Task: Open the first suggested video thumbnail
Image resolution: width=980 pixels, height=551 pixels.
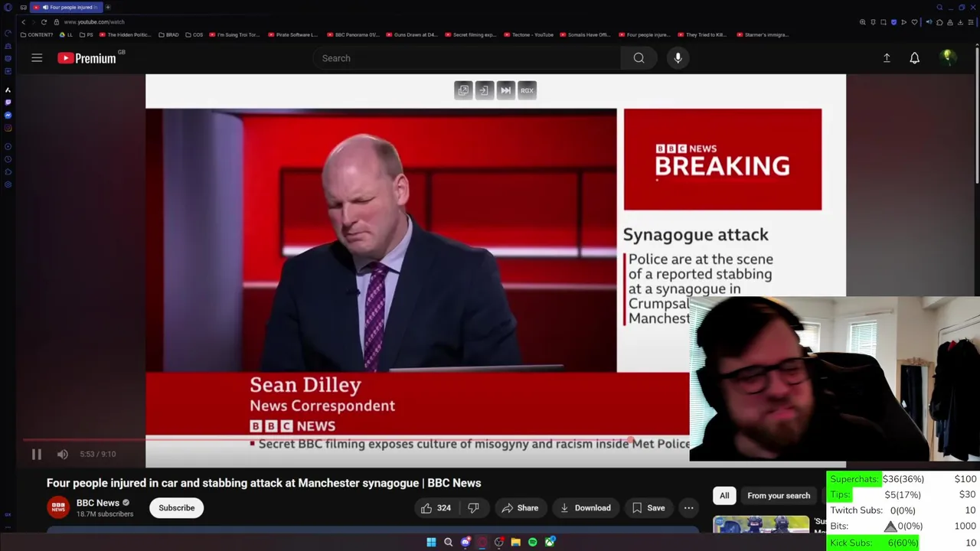Action: [x=761, y=524]
